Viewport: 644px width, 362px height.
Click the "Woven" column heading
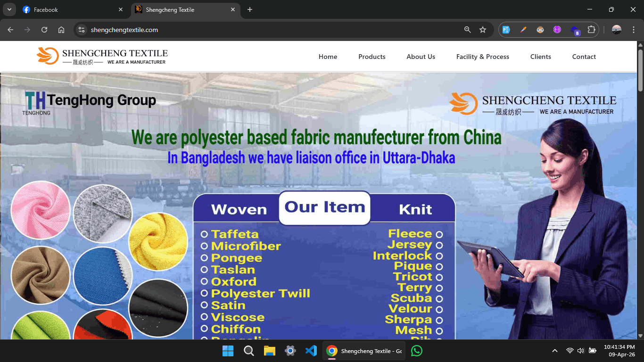[239, 210]
